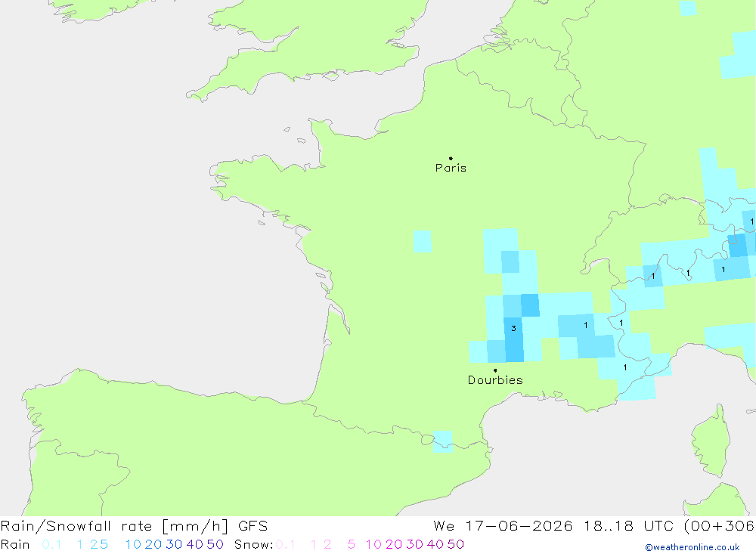Click the 18..18 UTC time text
Viewport: 756px width, 554px height.
coord(628,525)
